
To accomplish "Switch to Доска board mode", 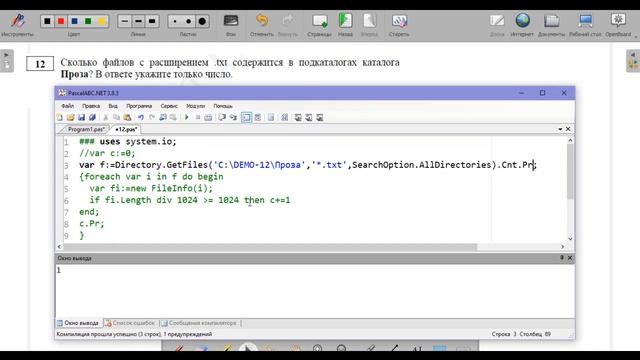I will pyautogui.click(x=497, y=20).
